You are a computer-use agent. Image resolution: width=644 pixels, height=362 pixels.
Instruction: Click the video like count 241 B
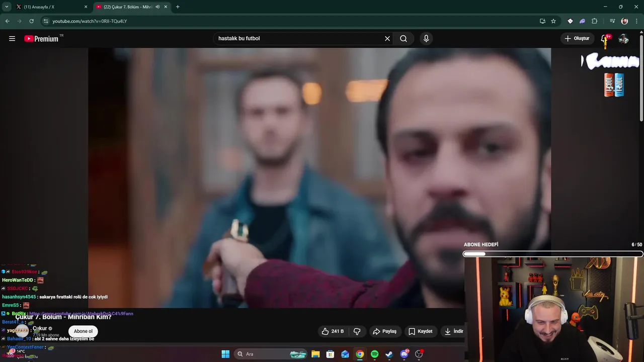(338, 331)
